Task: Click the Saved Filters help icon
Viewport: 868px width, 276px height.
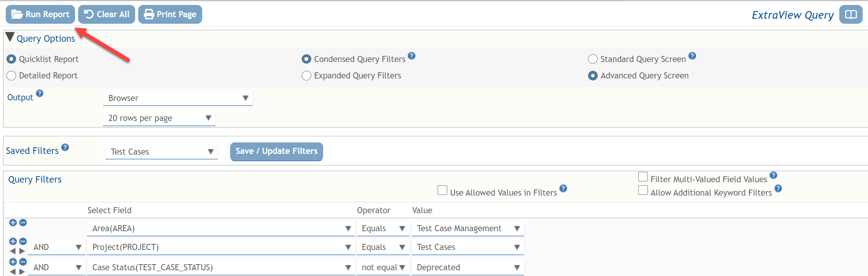Action: click(65, 147)
